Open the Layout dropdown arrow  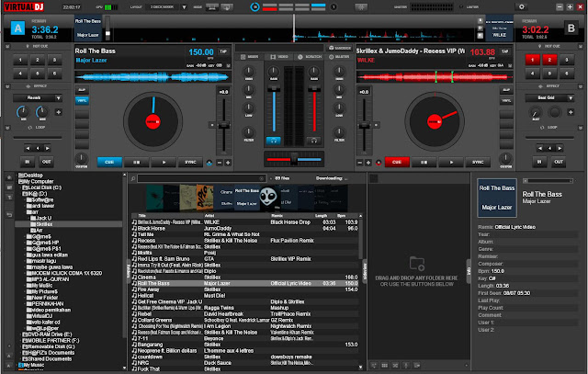(184, 7)
